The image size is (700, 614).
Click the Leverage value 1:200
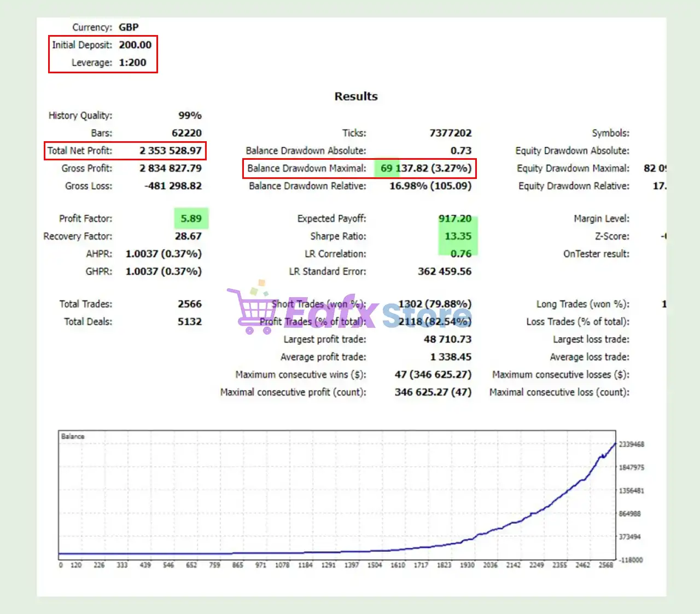tap(132, 62)
